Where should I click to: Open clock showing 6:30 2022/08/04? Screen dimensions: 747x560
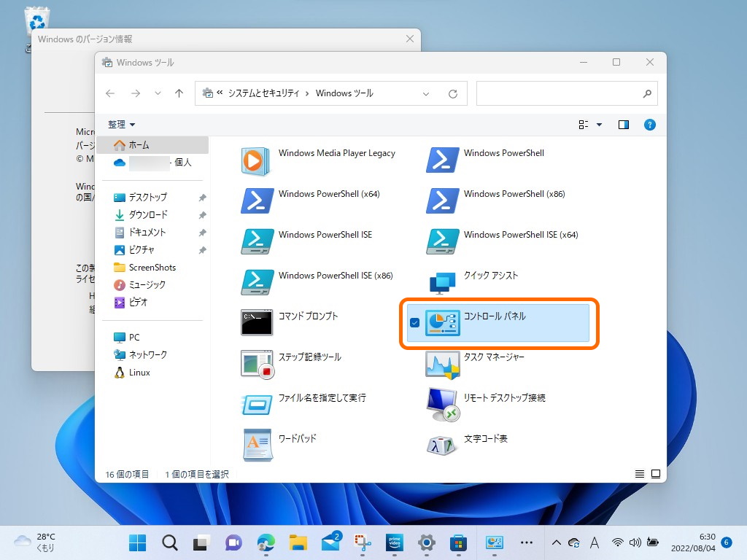coord(693,542)
